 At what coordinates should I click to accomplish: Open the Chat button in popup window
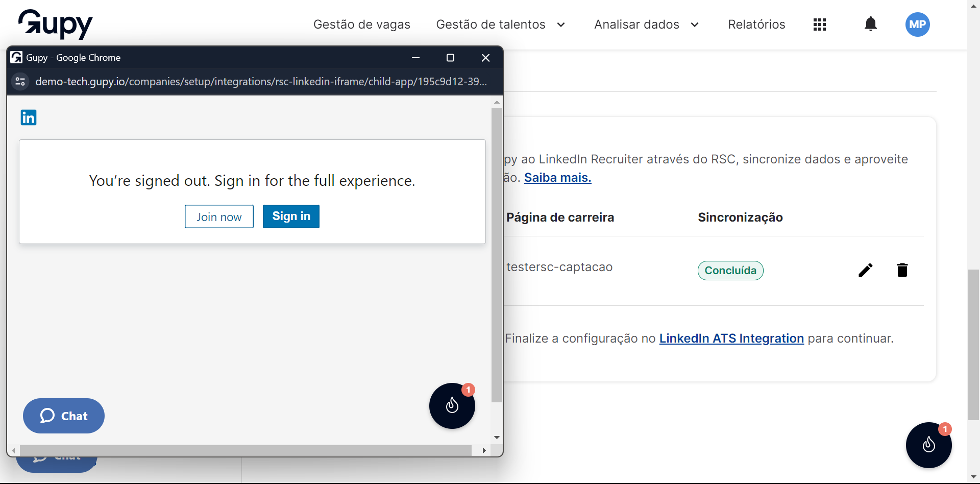point(64,416)
